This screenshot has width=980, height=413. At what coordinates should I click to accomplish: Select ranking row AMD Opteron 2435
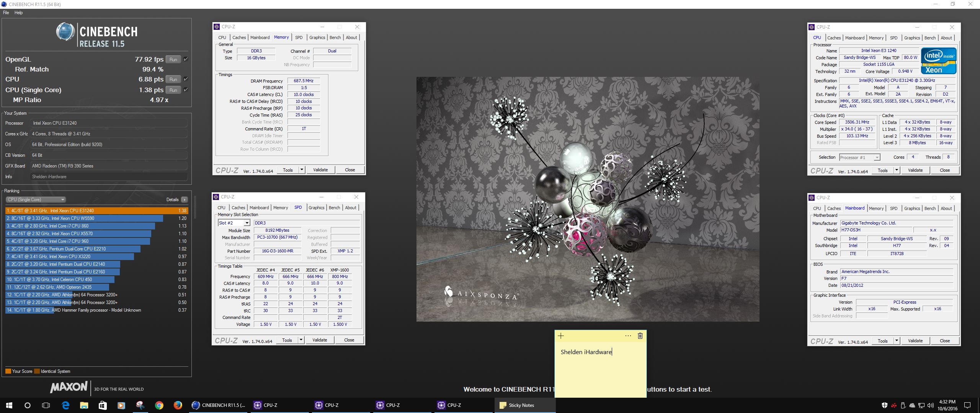(96, 287)
